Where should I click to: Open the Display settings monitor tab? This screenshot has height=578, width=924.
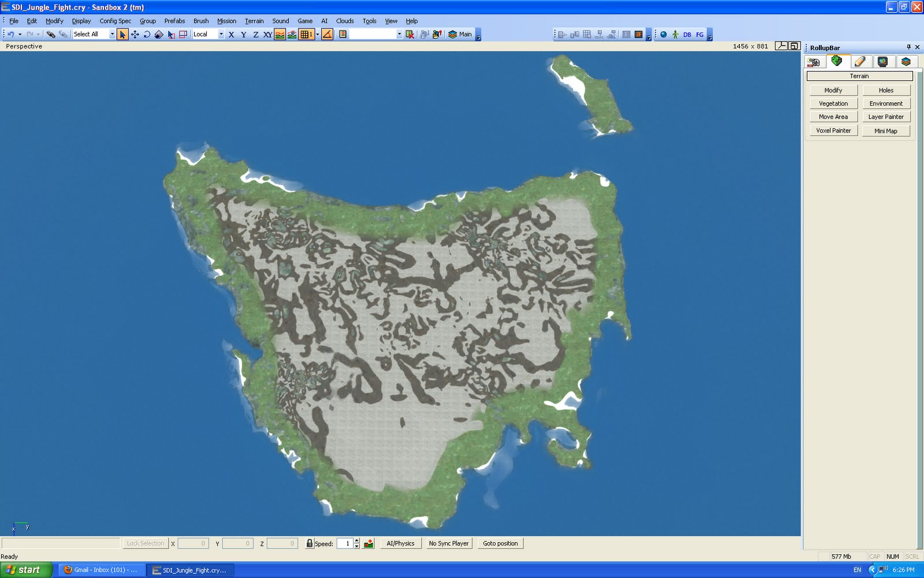click(882, 62)
